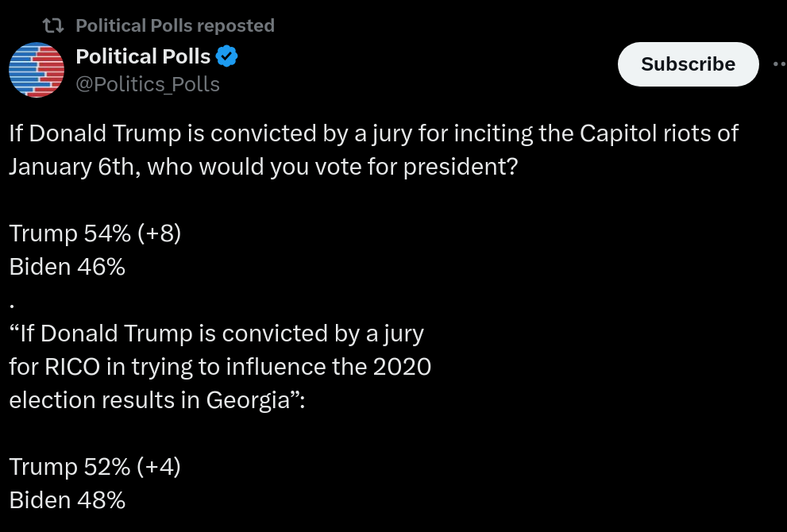Subscribe to Political Polls
787x532 pixels.
688,64
